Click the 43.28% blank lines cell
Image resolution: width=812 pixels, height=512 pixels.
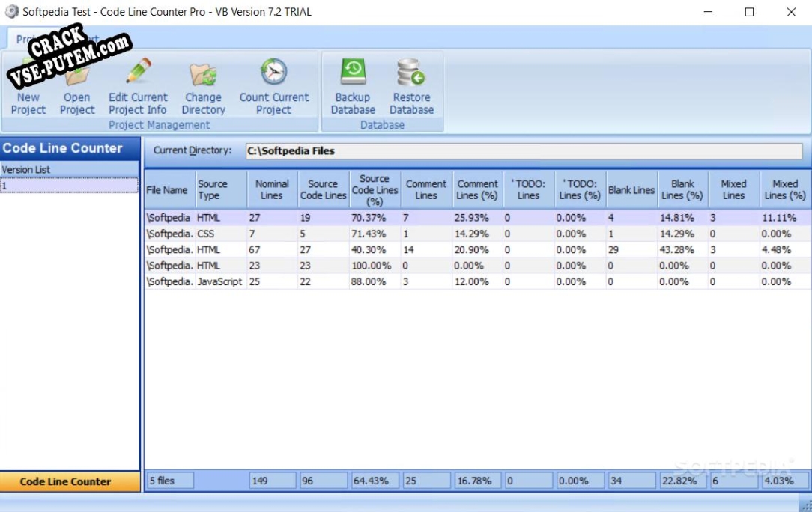click(682, 249)
